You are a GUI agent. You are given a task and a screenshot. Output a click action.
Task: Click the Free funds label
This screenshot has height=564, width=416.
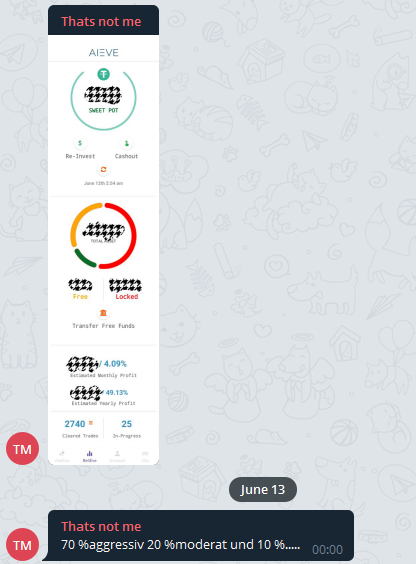point(80,296)
